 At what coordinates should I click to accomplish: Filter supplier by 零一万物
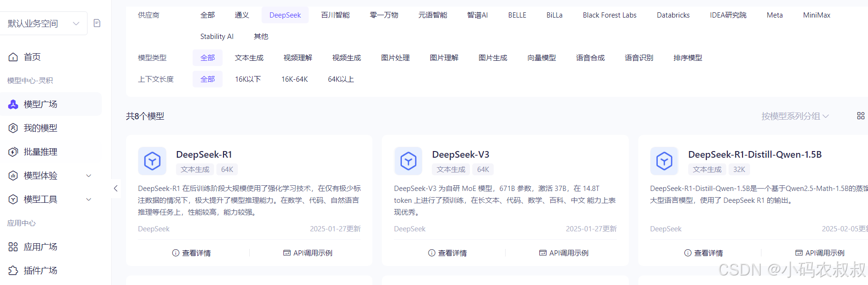(x=384, y=15)
